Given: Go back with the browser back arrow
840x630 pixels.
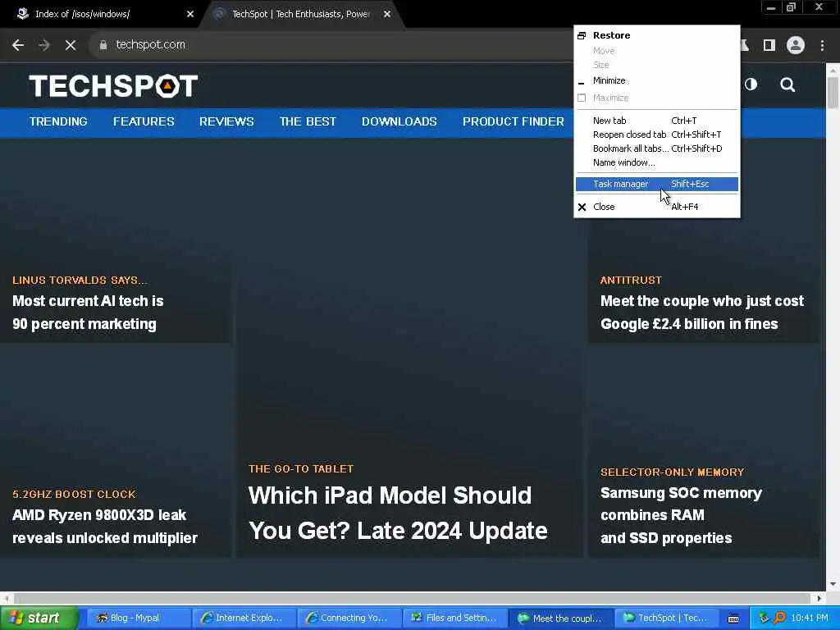Looking at the screenshot, I should (x=18, y=45).
